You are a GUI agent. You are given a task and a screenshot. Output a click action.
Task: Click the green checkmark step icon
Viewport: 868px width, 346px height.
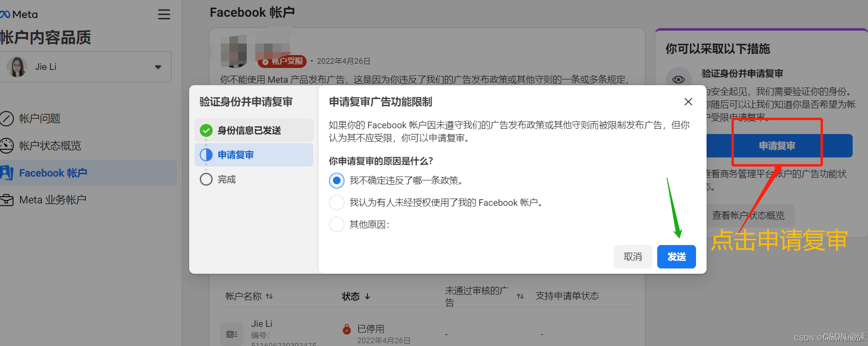pyautogui.click(x=206, y=130)
